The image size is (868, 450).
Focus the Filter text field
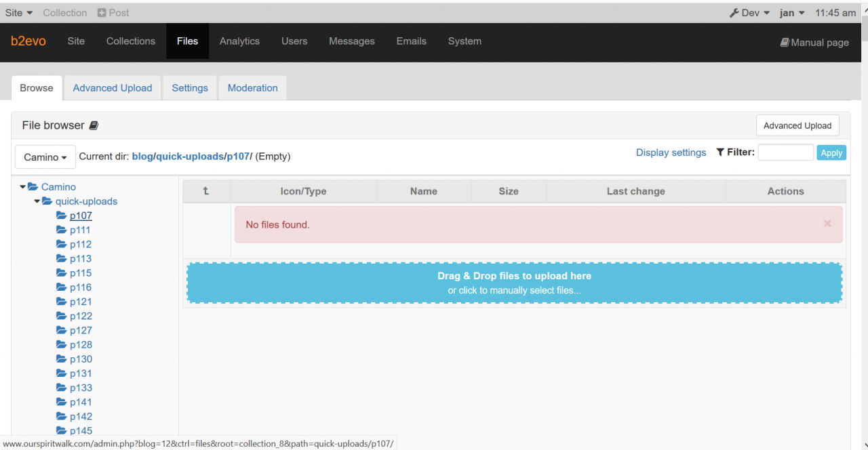pos(786,152)
